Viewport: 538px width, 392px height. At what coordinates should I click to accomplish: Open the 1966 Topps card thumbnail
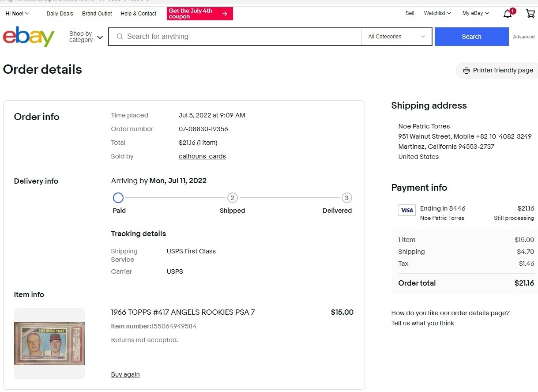[x=49, y=343]
